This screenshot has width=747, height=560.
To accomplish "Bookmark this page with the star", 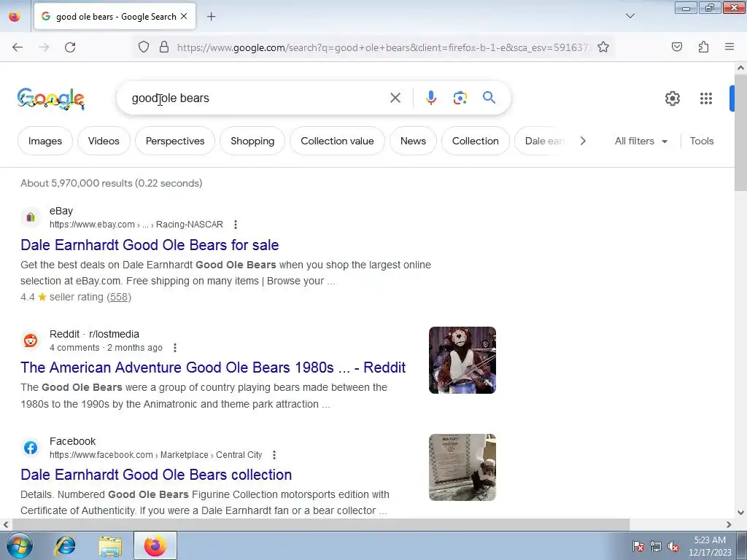I will click(x=603, y=47).
